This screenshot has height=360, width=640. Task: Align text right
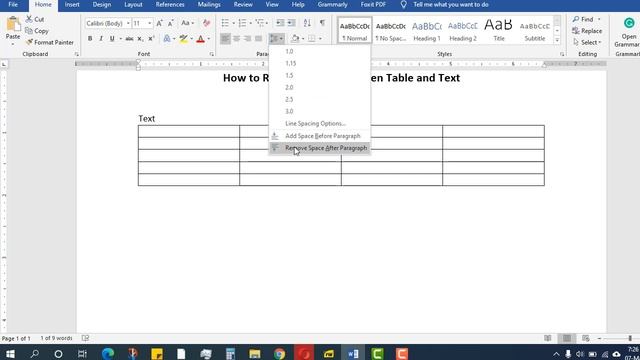click(247, 39)
